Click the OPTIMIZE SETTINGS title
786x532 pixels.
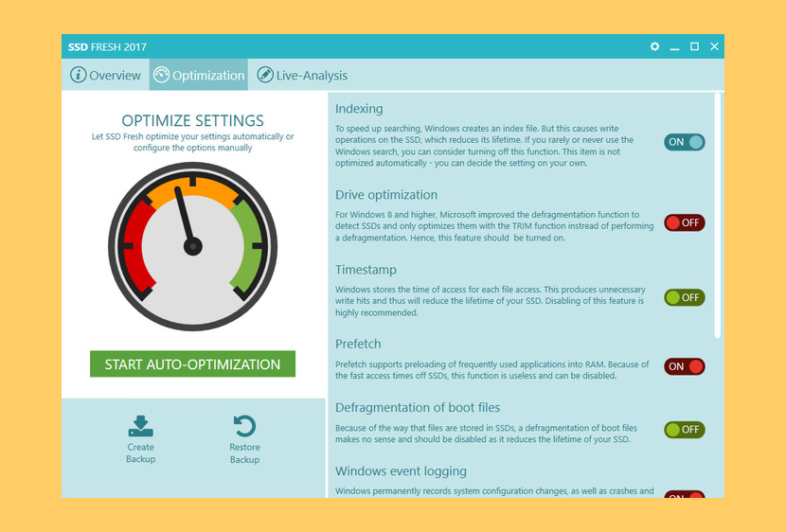point(192,121)
